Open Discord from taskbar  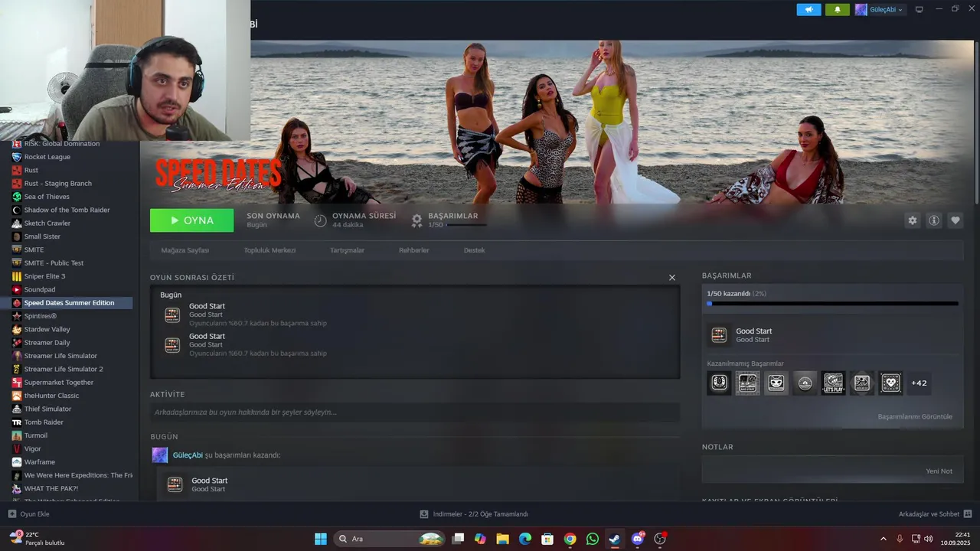[x=637, y=539]
